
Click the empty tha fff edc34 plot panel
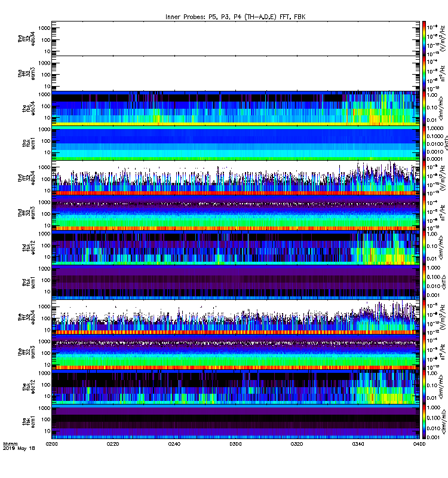tap(235, 38)
